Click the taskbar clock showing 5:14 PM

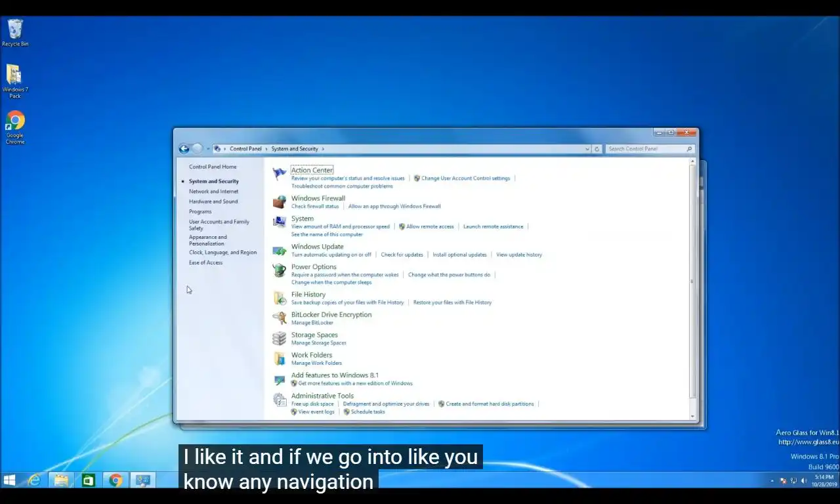pos(824,480)
